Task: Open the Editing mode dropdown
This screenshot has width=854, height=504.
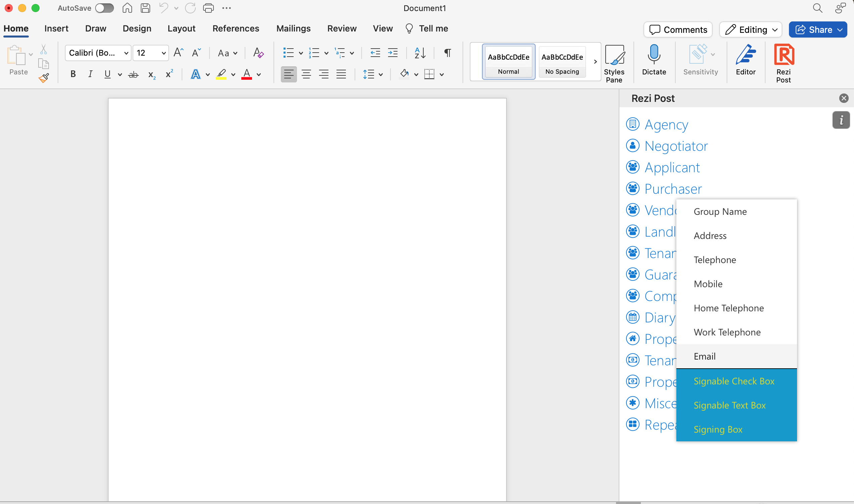Action: coord(751,29)
